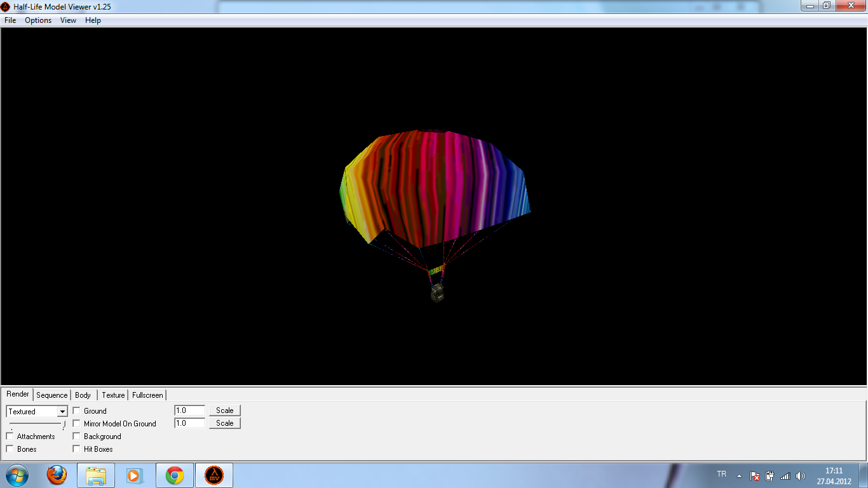This screenshot has width=868, height=488.
Task: Check the Bones option
Action: tap(10, 449)
